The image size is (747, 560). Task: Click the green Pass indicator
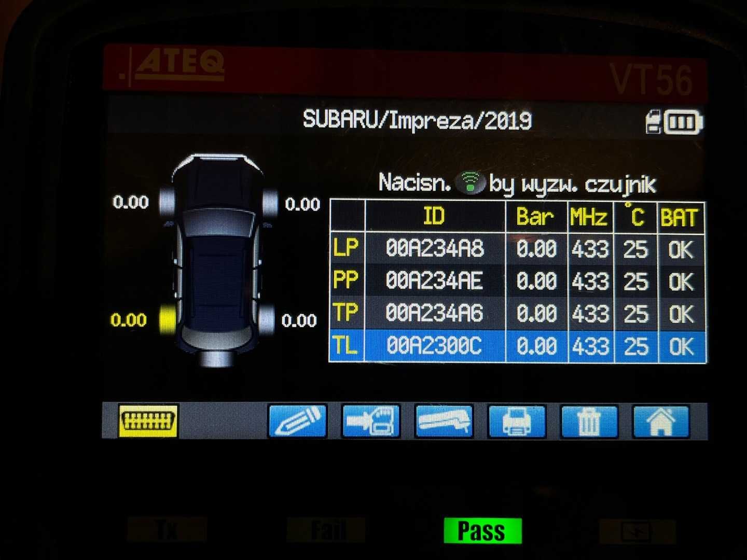482,531
